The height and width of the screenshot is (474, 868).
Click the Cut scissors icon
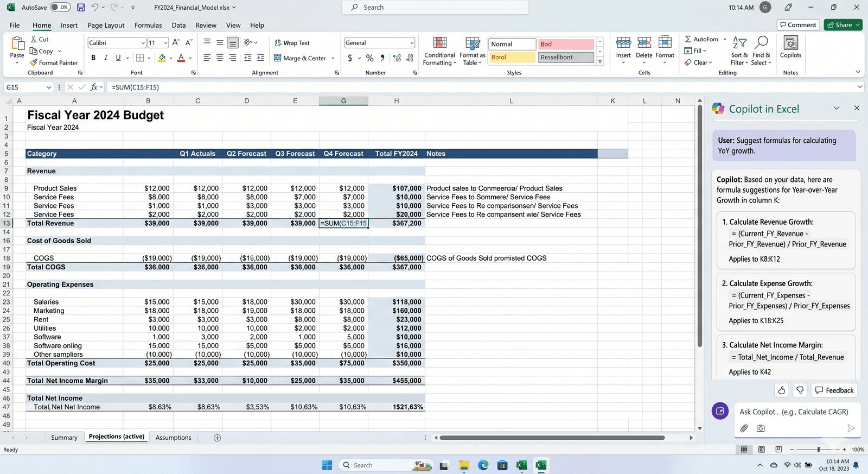[34, 39]
